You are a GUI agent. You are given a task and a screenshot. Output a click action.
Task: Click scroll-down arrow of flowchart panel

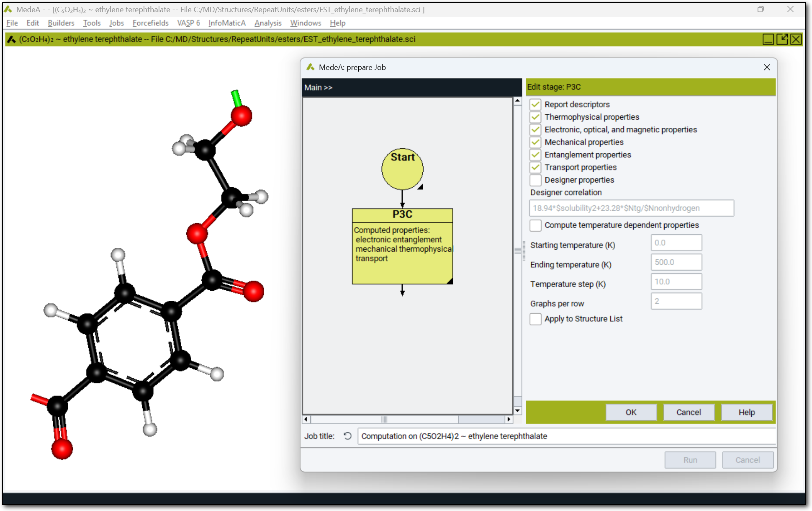518,410
